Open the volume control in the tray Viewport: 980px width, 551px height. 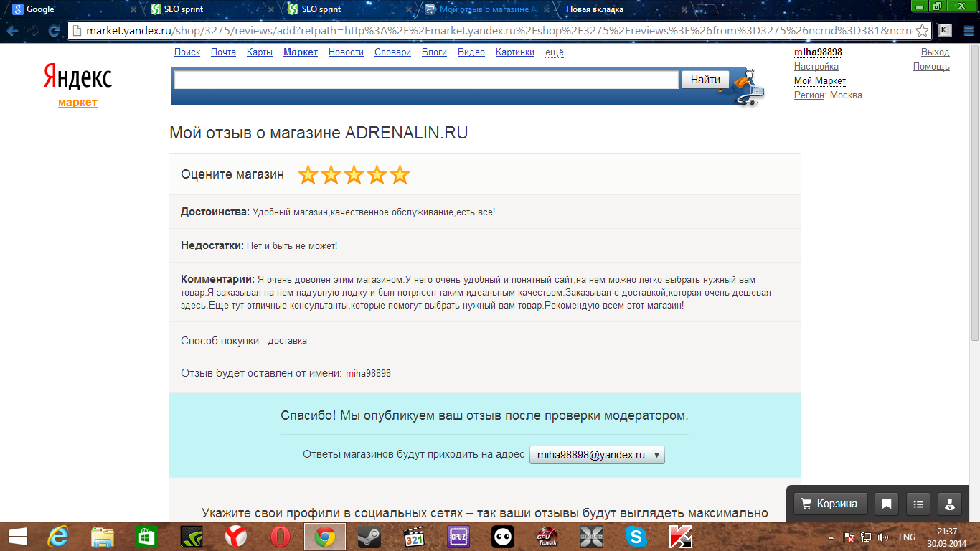[883, 537]
